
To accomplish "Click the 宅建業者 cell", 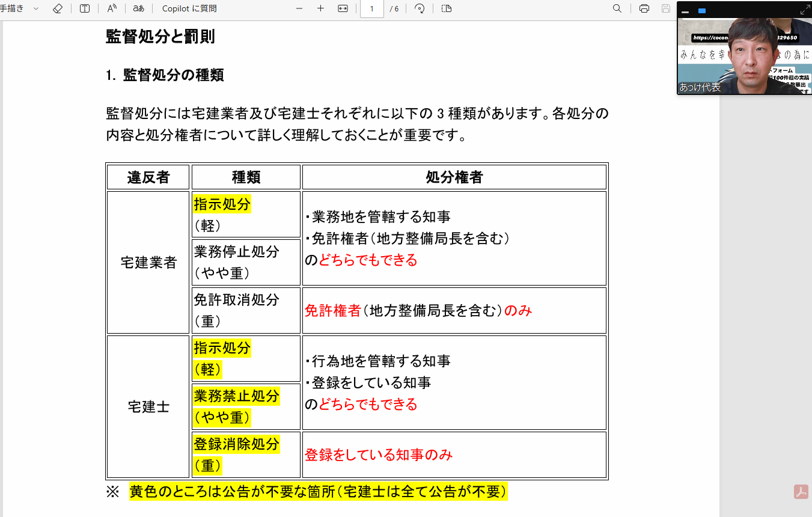I will coord(148,262).
